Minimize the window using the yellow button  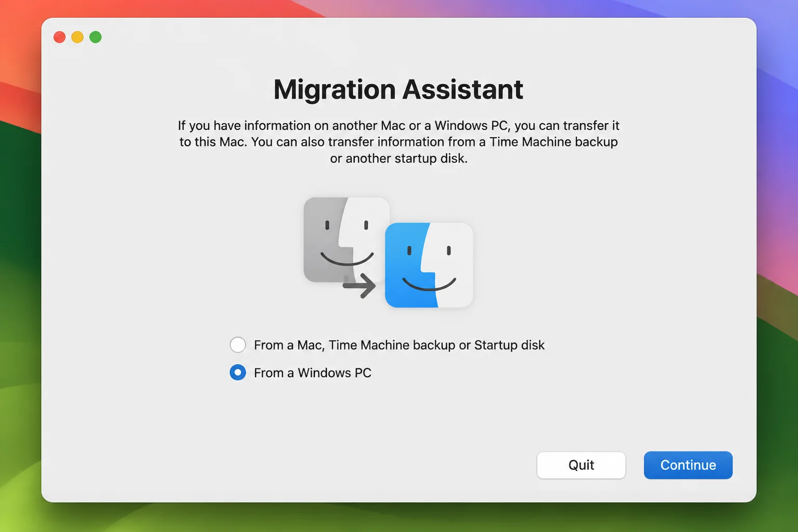(77, 37)
